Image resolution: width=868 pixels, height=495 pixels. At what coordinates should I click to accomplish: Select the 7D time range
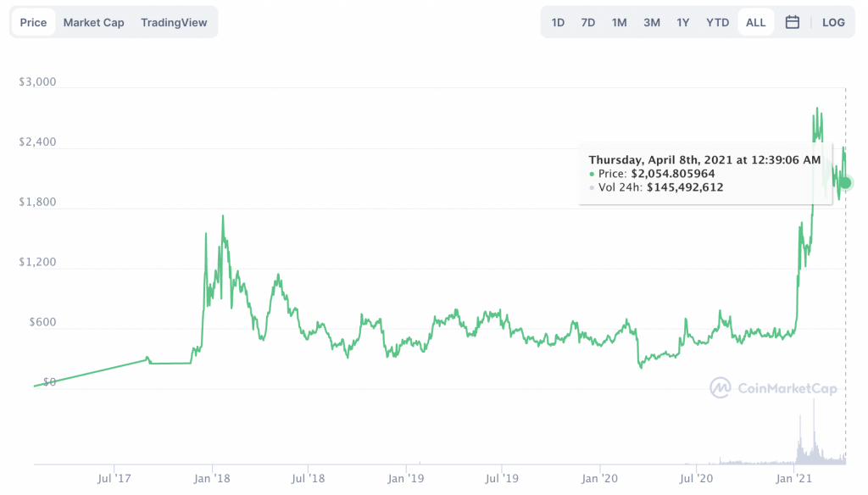[x=587, y=22]
